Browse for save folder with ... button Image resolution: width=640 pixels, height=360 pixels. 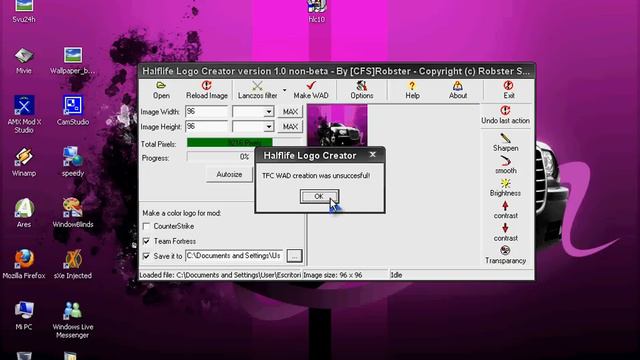coord(294,256)
